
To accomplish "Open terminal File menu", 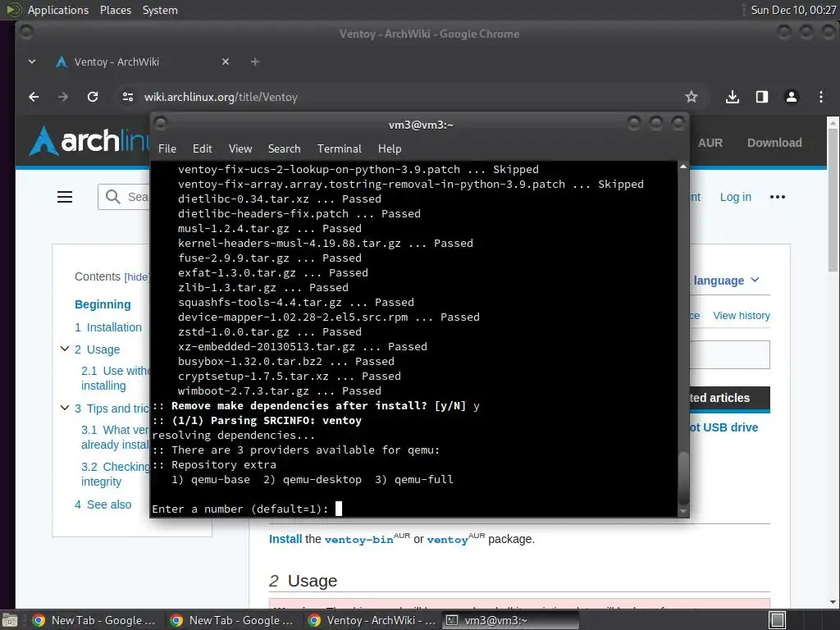I will (x=167, y=149).
